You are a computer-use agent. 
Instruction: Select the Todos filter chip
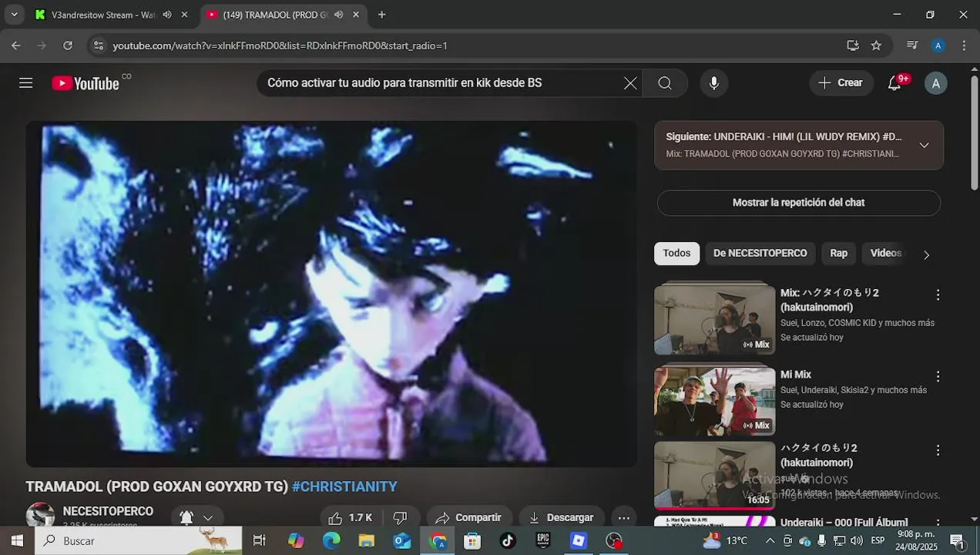pos(676,254)
